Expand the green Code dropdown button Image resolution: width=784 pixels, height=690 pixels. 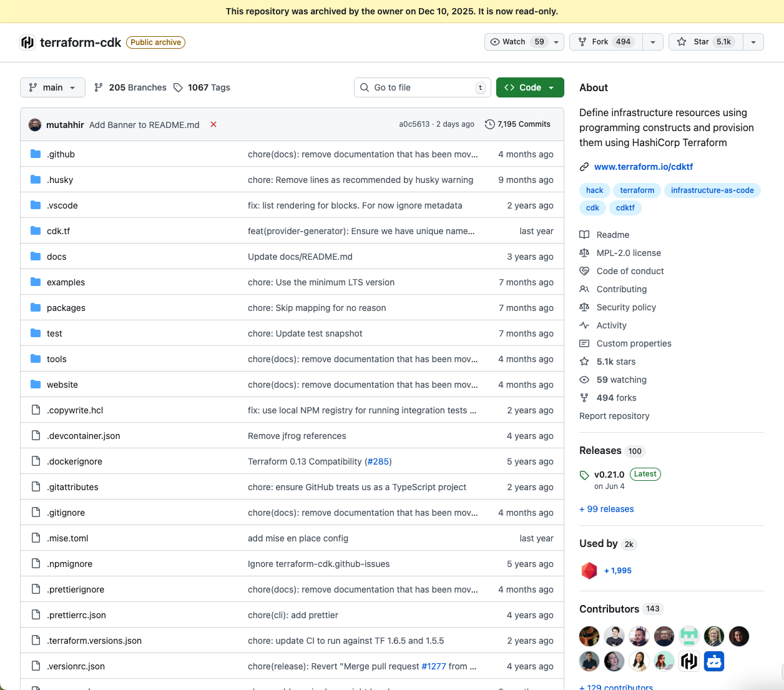pyautogui.click(x=530, y=87)
